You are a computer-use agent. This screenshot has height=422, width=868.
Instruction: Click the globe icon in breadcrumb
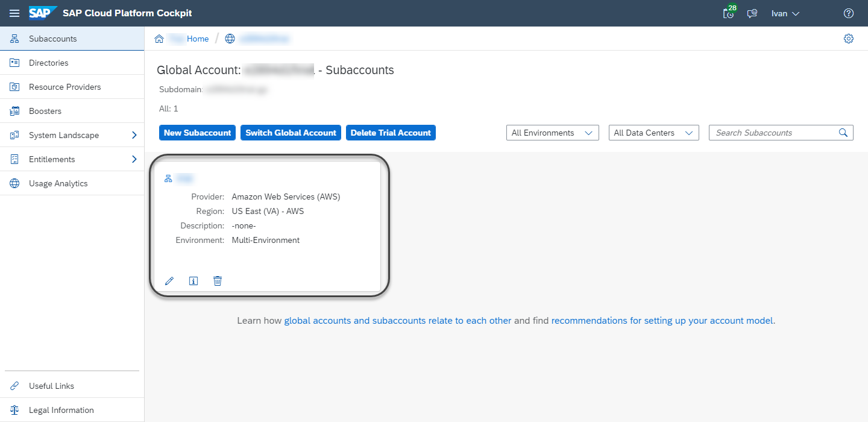point(230,39)
